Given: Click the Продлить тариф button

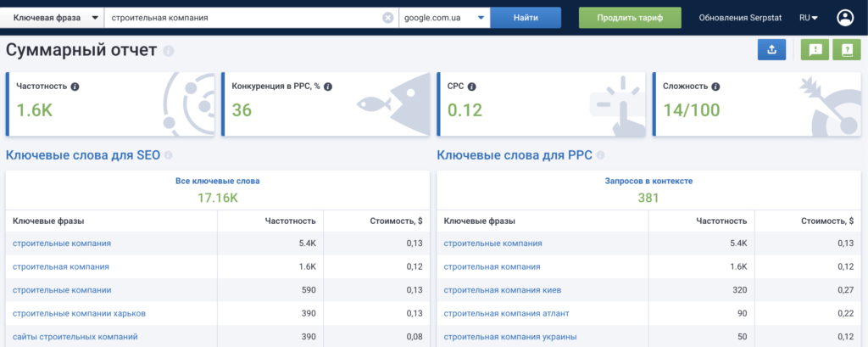Looking at the screenshot, I should pos(630,18).
